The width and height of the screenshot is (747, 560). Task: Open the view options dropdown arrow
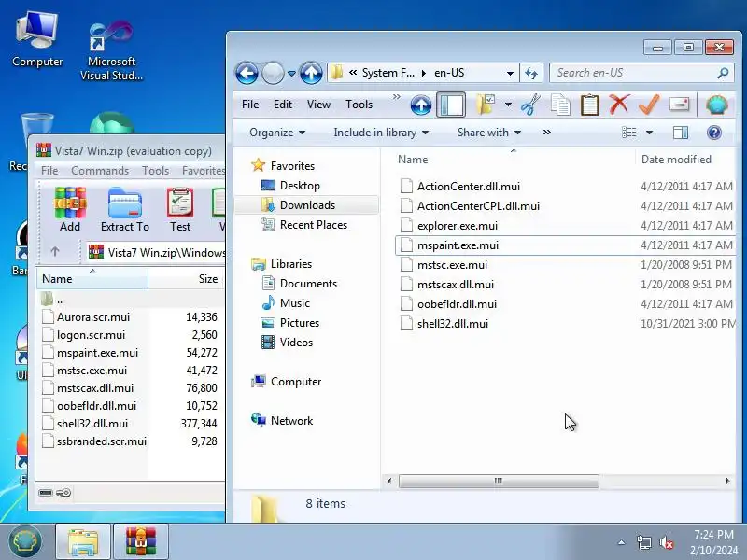649,133
